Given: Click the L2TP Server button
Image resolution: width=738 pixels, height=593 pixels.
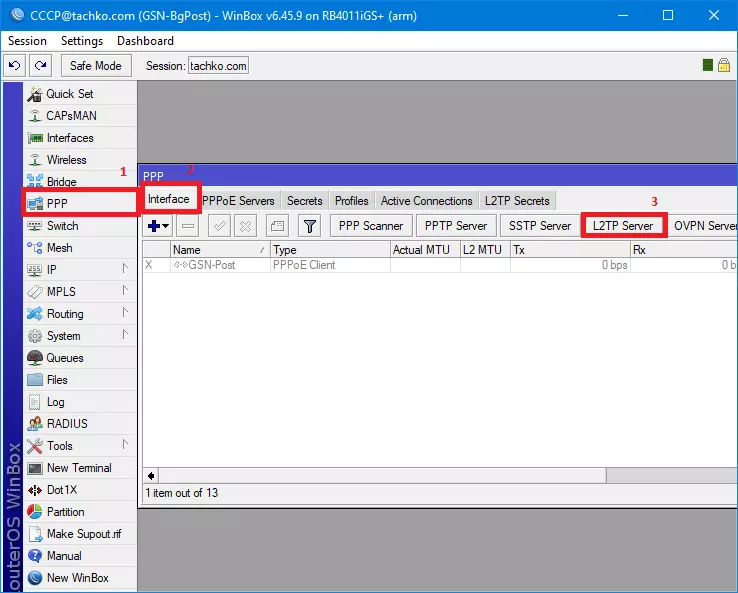Looking at the screenshot, I should click(623, 226).
